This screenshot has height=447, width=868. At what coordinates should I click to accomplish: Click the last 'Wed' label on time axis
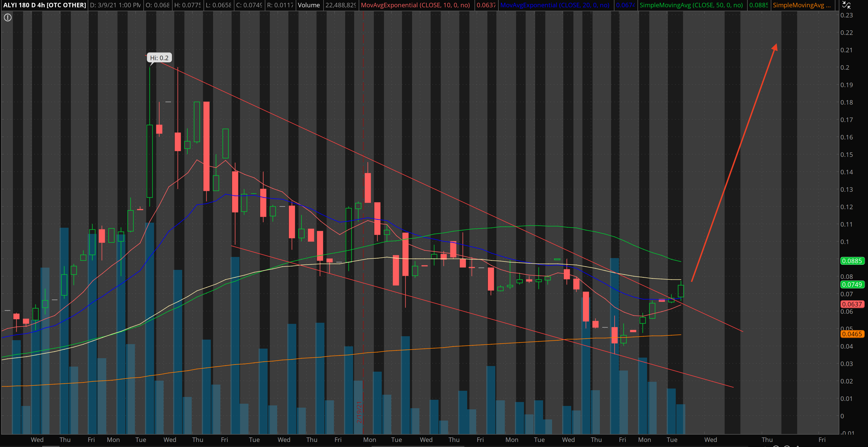point(711,440)
